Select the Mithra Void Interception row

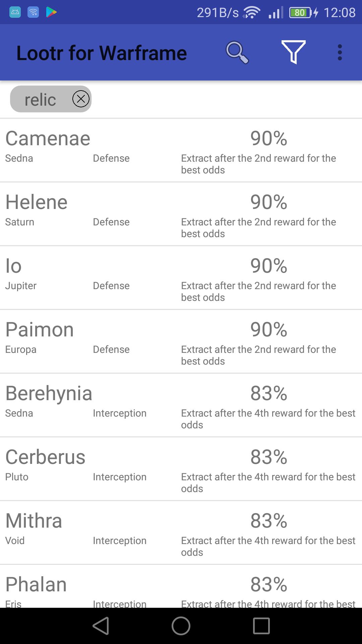click(x=181, y=533)
